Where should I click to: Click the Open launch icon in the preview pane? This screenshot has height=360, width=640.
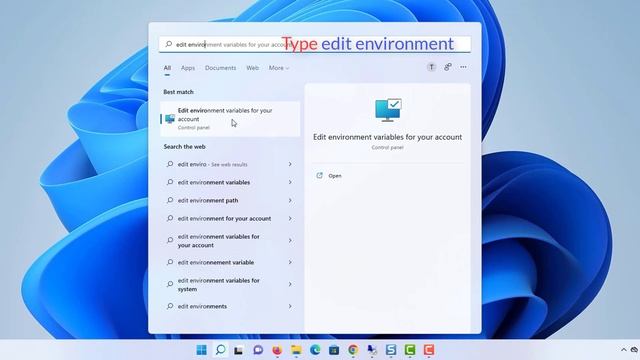(319, 176)
